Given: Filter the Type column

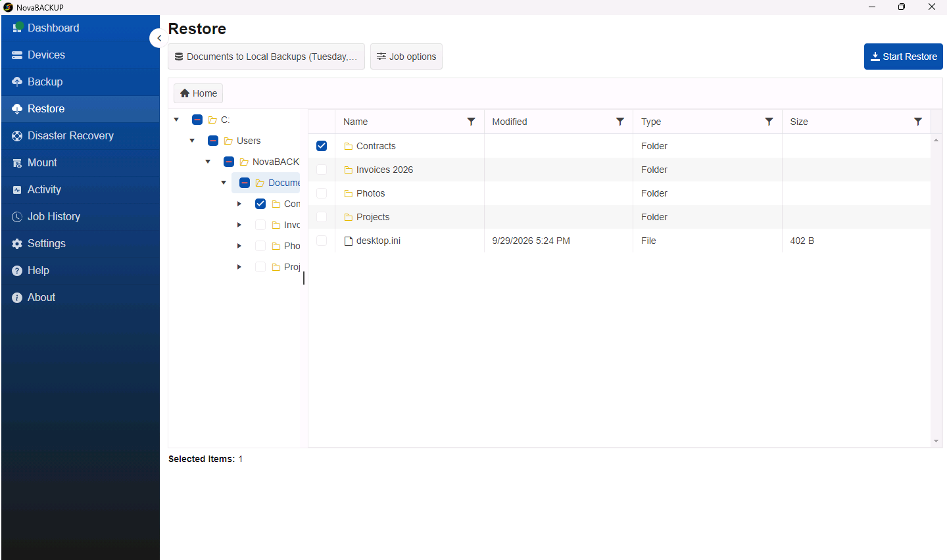Looking at the screenshot, I should [769, 122].
